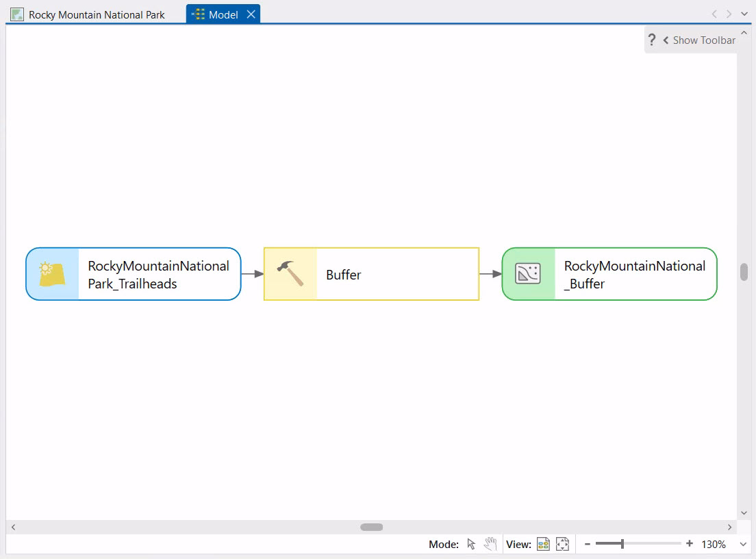This screenshot has height=559, width=756.
Task: Click the Model tab diagram icon
Action: (198, 14)
